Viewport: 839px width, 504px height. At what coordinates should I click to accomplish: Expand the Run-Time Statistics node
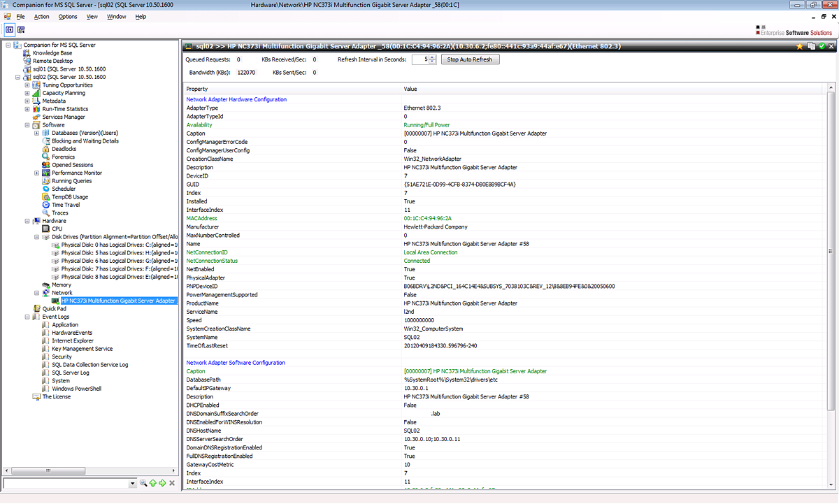pos(27,109)
